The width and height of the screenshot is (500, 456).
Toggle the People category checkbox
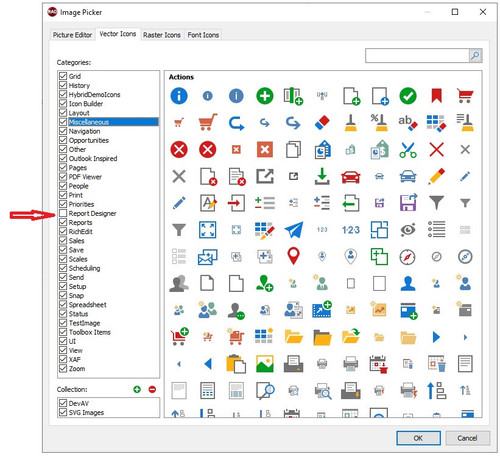pos(63,186)
